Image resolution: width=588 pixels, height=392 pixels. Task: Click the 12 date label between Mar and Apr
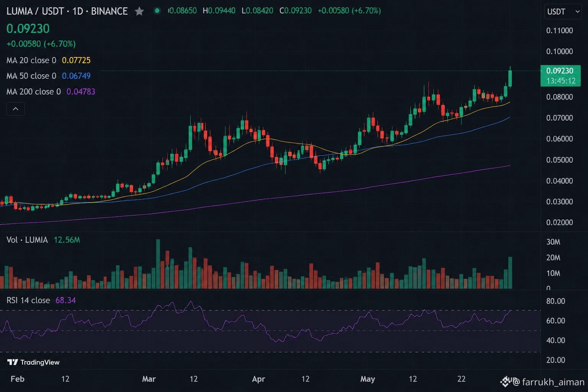tap(194, 379)
